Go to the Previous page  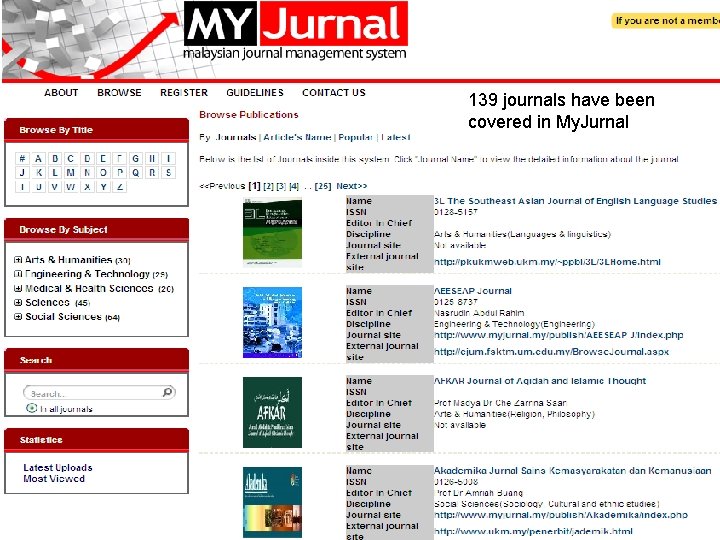coord(222,186)
